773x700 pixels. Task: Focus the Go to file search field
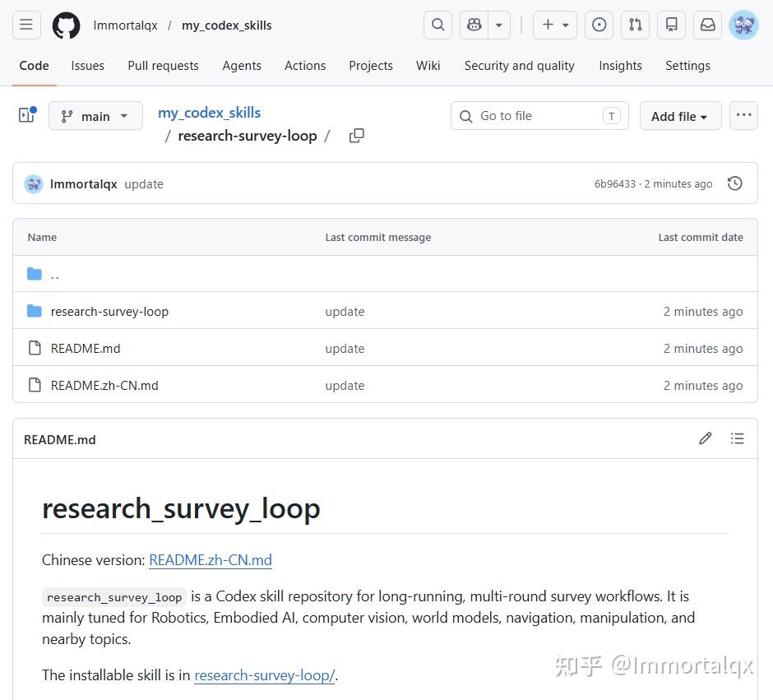click(539, 116)
